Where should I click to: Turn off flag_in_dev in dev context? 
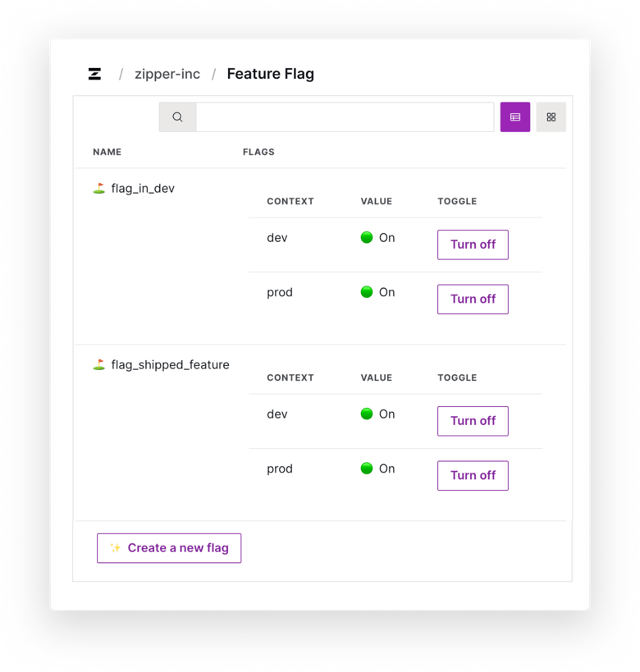(473, 245)
